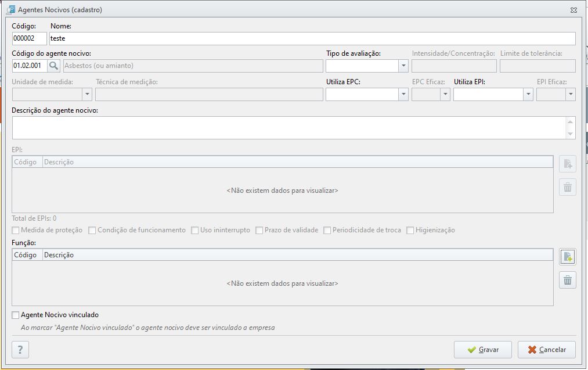Click the Código column header in Função grid
This screenshot has height=370, width=588.
pos(27,255)
